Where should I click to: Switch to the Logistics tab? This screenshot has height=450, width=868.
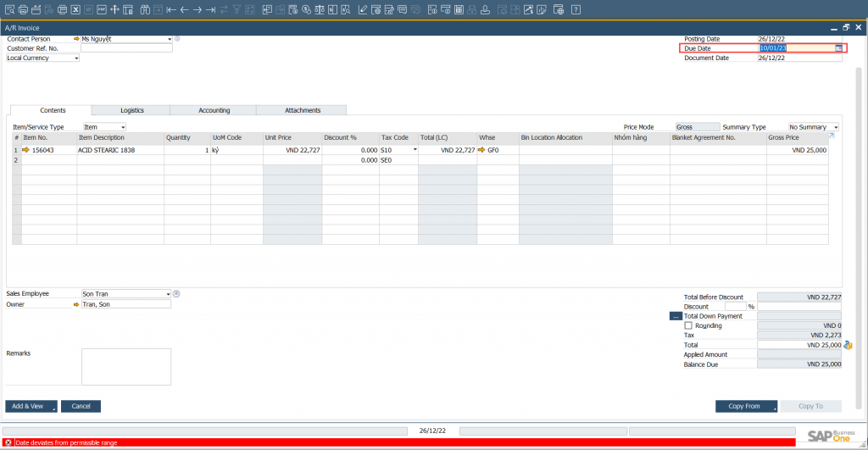[x=131, y=110]
